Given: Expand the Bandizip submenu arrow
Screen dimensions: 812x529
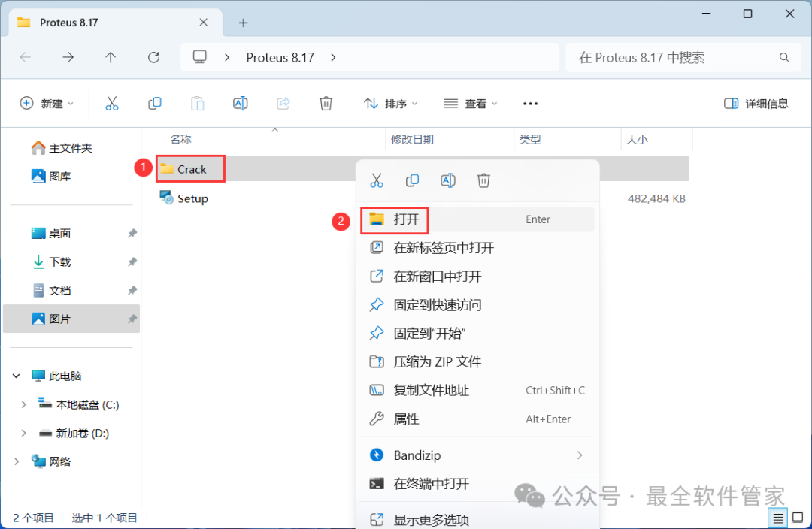Looking at the screenshot, I should [x=580, y=455].
